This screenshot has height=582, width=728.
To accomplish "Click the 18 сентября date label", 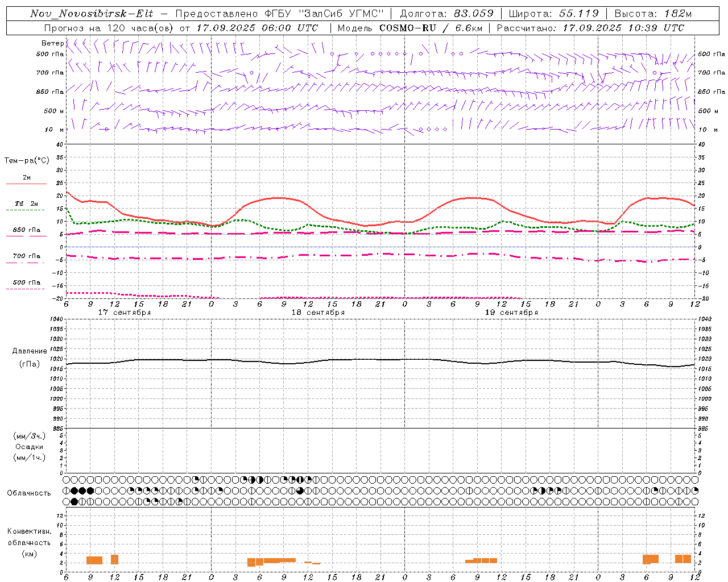I will [x=318, y=313].
